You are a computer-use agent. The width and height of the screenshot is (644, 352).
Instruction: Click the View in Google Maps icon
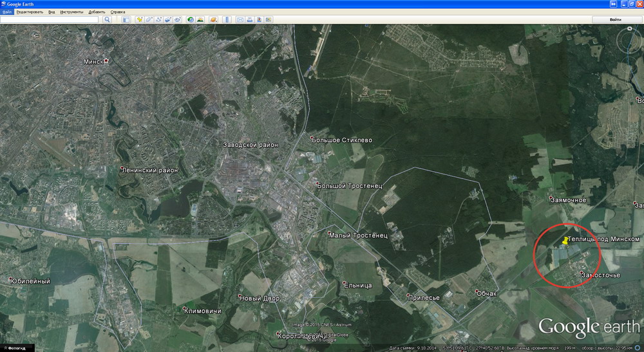point(269,19)
